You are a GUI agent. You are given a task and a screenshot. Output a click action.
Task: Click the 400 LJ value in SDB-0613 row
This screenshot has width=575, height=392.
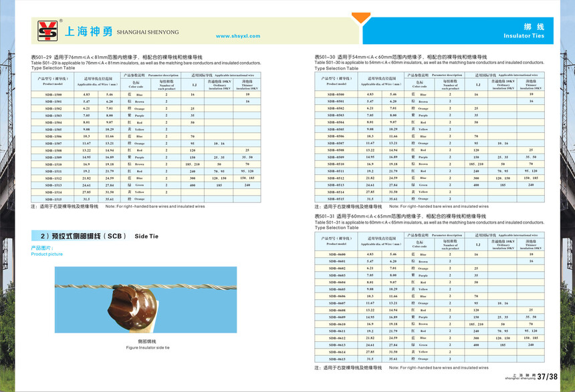476,345
